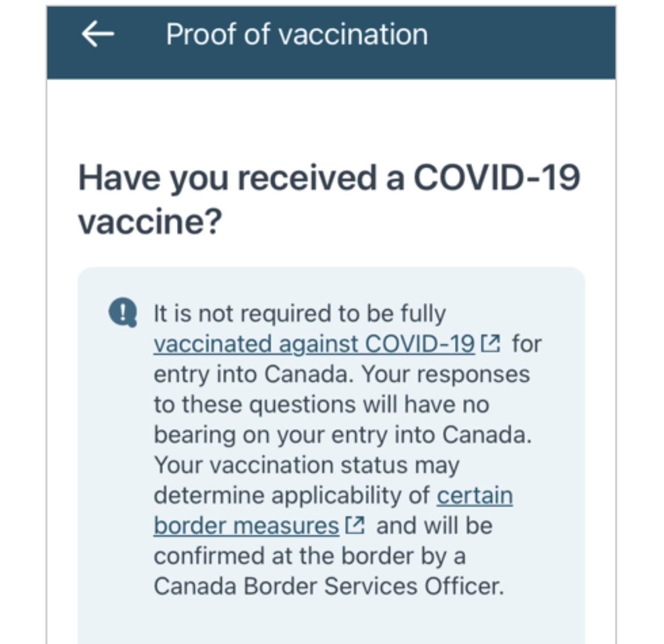
Task: Click the word 'for' after the COVID-19 link
Action: (527, 343)
